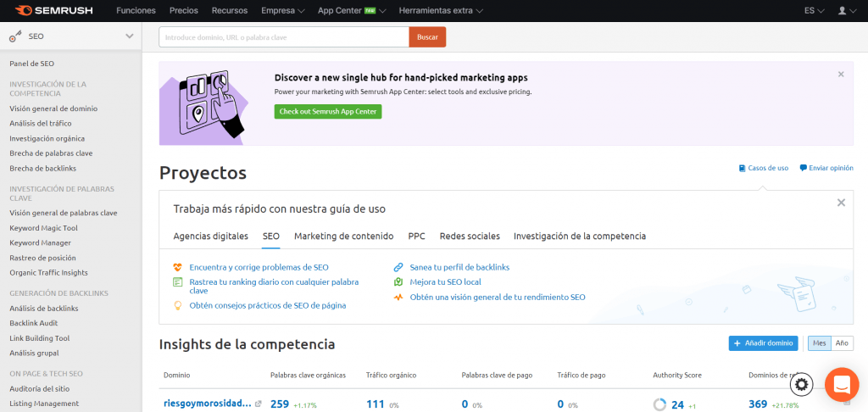
Task: Click the 259 organic keywords value
Action: pos(280,404)
